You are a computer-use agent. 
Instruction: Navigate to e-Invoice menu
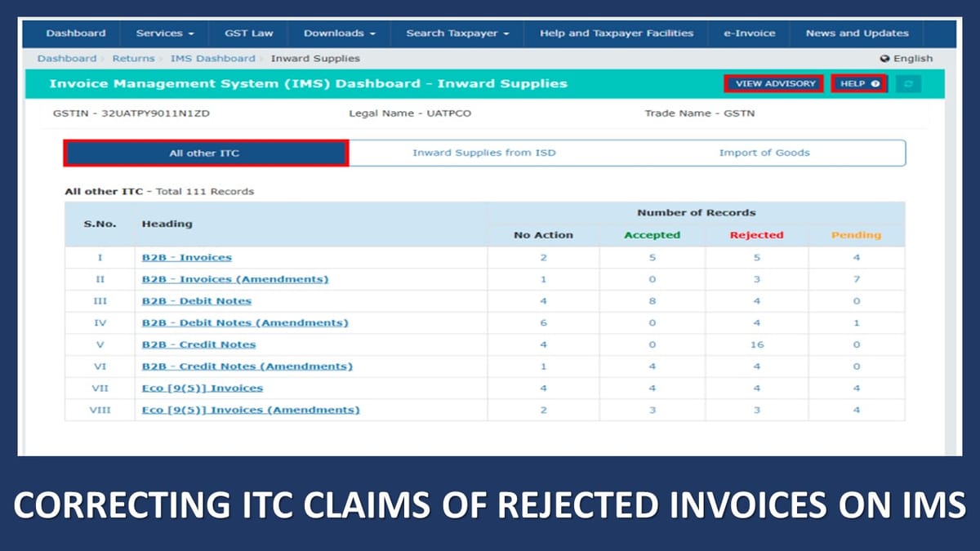[748, 33]
